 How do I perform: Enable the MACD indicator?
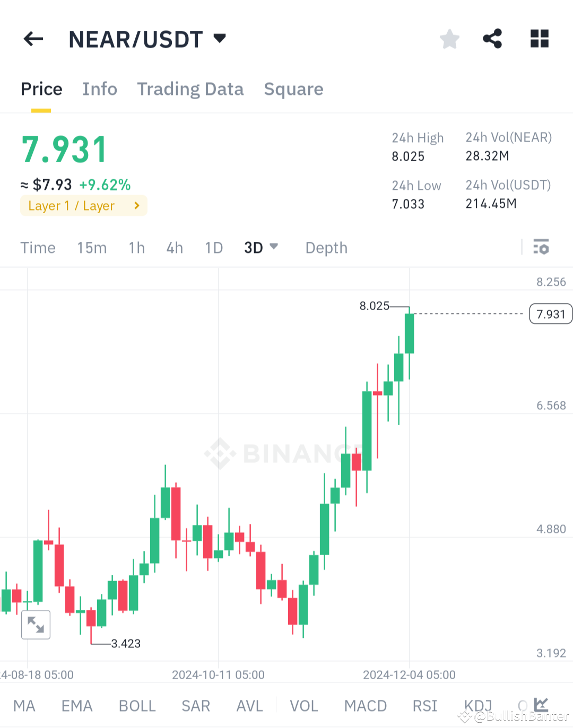pos(366,705)
